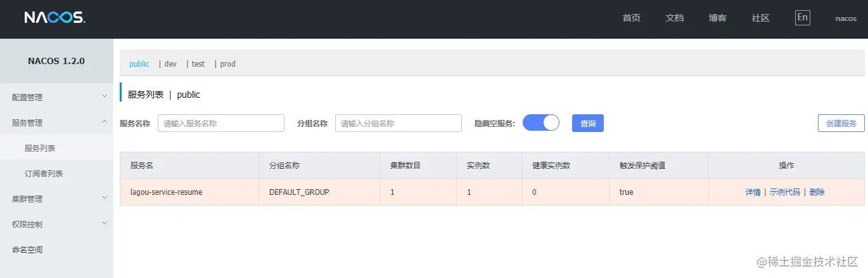Select the prod namespace tab
Viewport: 868px width, 278px height.
pyautogui.click(x=227, y=64)
